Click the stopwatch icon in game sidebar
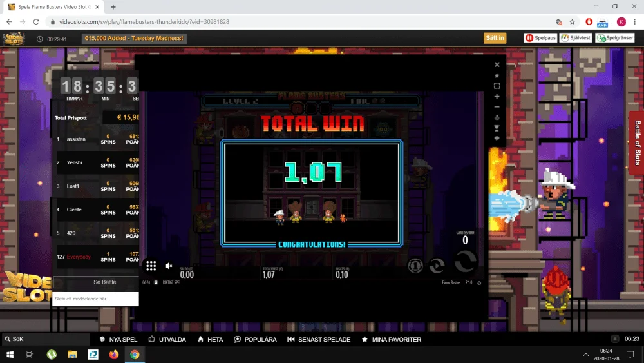The image size is (644, 363). [x=497, y=117]
